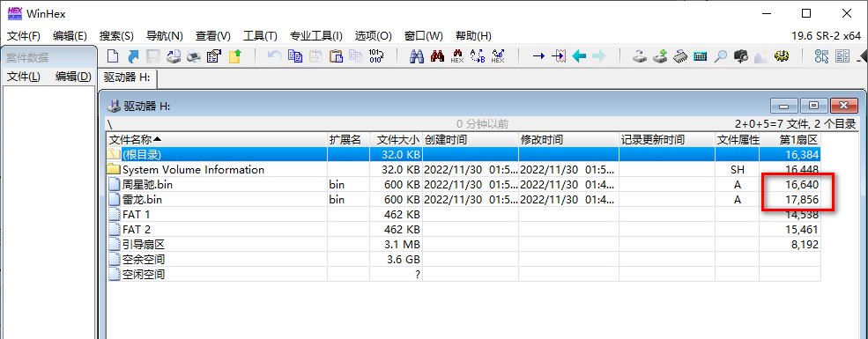Image resolution: width=868 pixels, height=339 pixels.
Task: Select the 雷龙.bin file row
Action: [x=464, y=199]
